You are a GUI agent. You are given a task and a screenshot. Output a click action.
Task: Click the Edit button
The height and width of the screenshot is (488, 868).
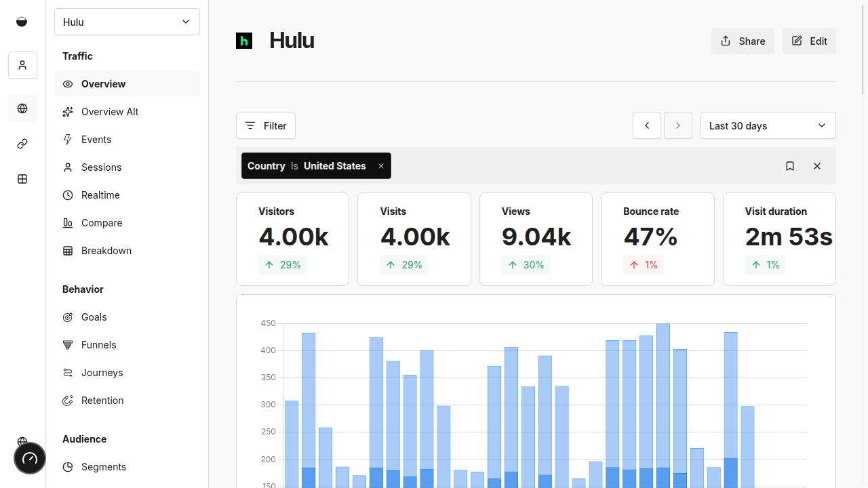[x=809, y=41]
